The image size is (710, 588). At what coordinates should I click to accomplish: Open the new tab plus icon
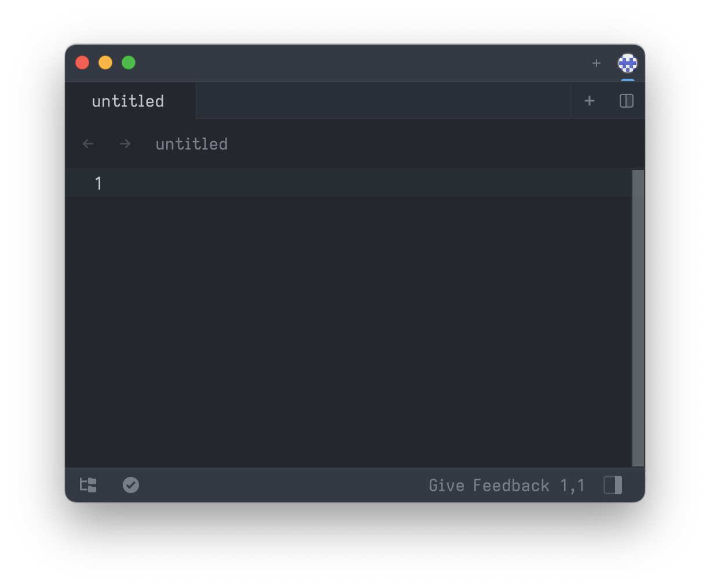(x=589, y=100)
